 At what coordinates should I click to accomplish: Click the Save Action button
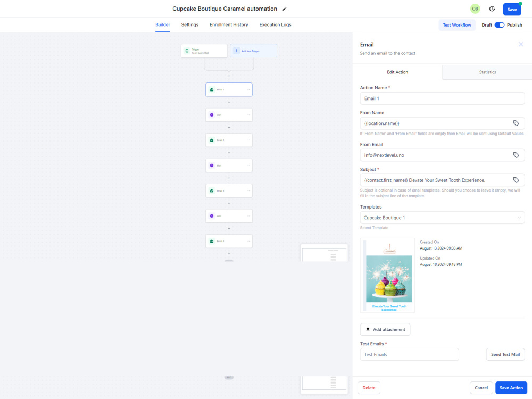(x=511, y=388)
